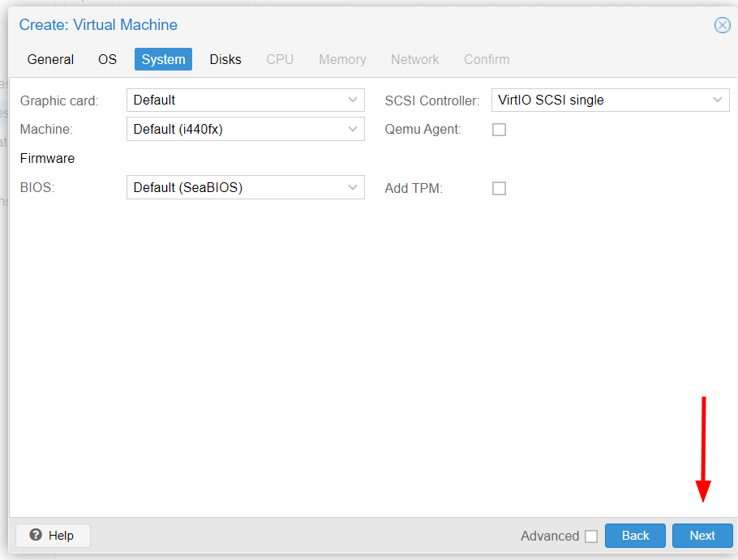Viewport: 738px width, 560px height.
Task: Open the Confirm tab
Action: point(487,59)
